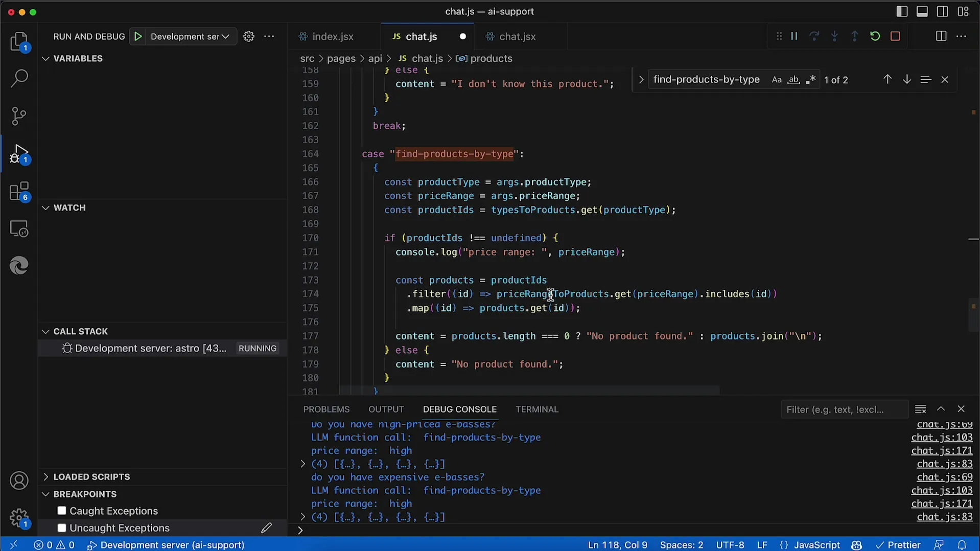Open the TERMINAL panel tab

(x=537, y=409)
